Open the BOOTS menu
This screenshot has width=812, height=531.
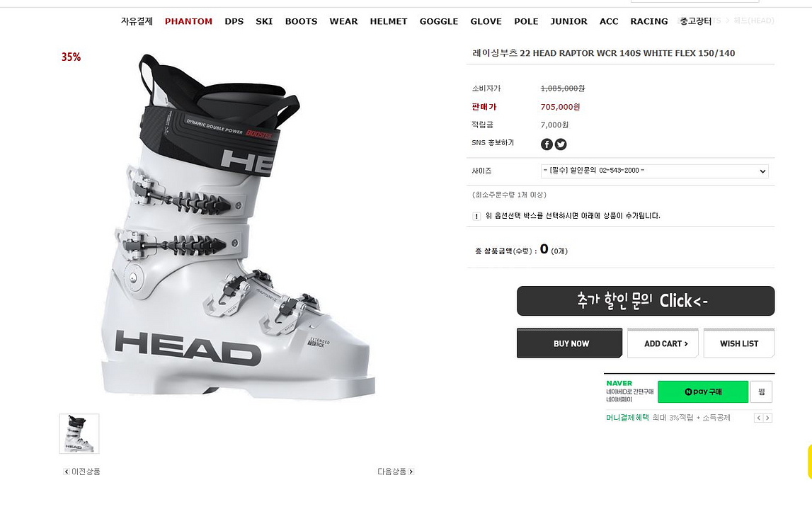[x=301, y=22]
